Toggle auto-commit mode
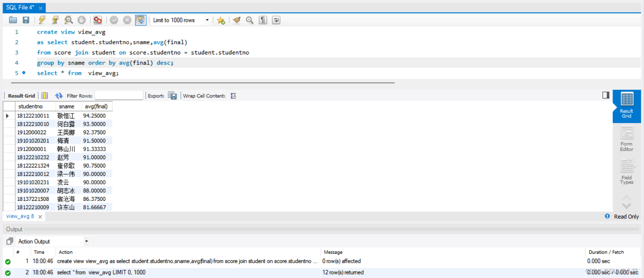 [141, 20]
